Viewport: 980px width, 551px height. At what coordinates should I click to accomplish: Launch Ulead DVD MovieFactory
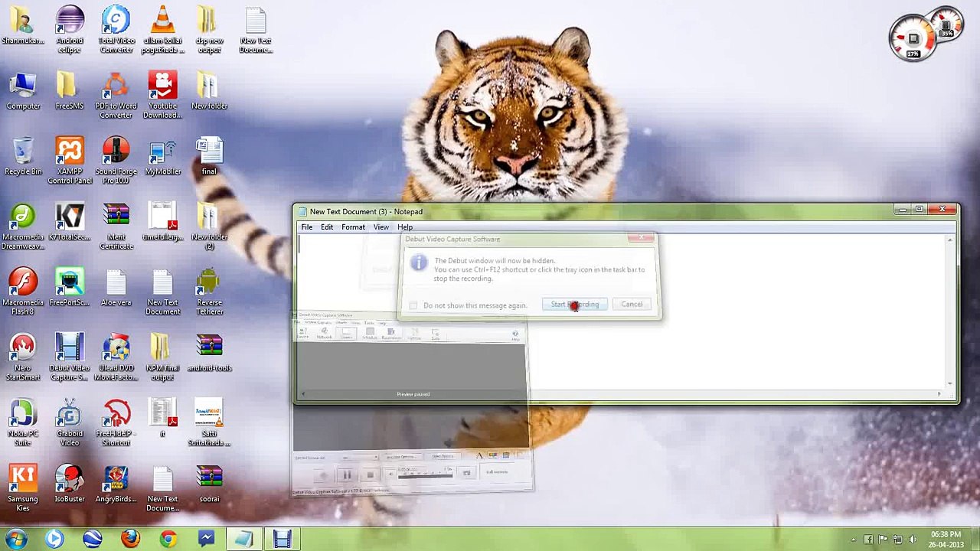click(x=116, y=357)
